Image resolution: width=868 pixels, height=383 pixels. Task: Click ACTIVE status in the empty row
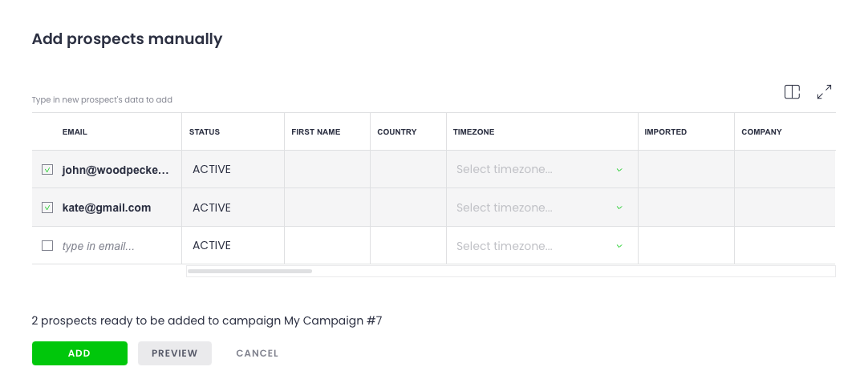(x=212, y=246)
